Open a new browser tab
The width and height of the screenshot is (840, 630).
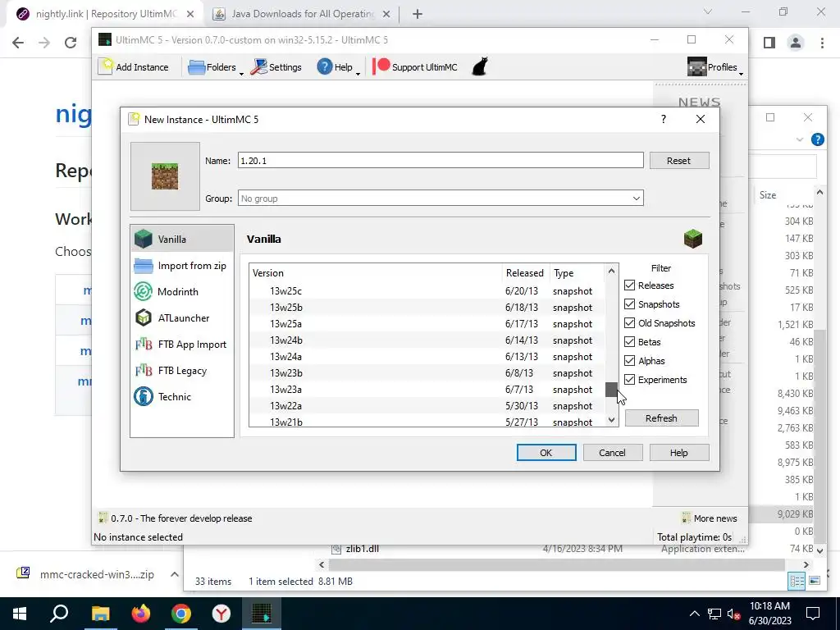point(418,15)
